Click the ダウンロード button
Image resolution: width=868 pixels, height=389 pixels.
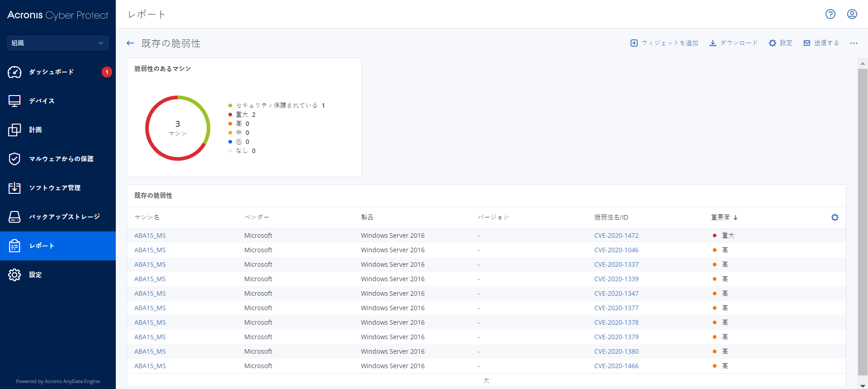pyautogui.click(x=733, y=43)
